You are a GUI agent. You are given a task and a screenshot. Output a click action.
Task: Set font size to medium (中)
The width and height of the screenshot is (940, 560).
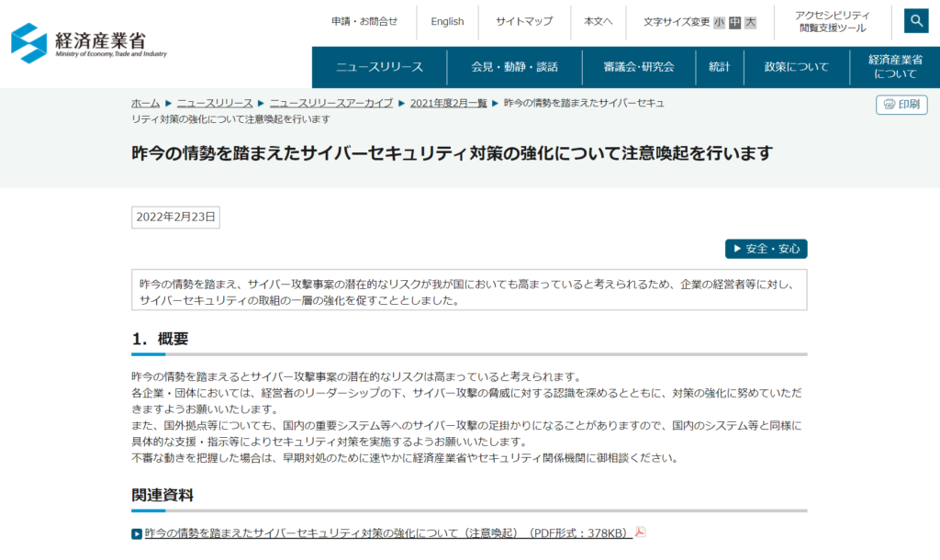click(x=734, y=22)
